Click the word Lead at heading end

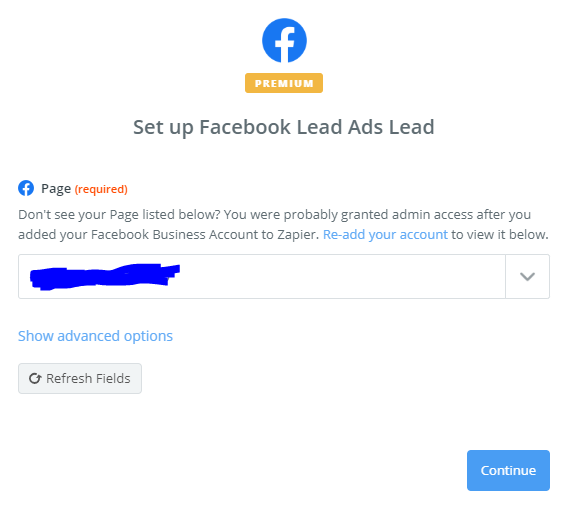click(x=412, y=127)
